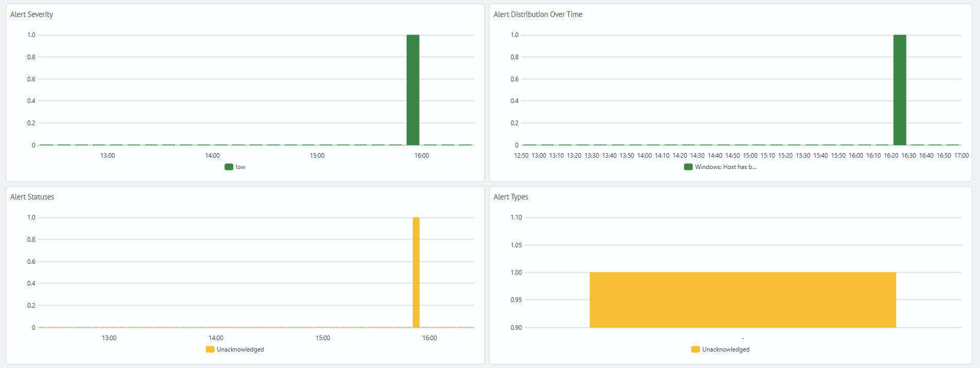
Task: Click the 15:40 tick label in Distribution chart
Action: (820, 156)
